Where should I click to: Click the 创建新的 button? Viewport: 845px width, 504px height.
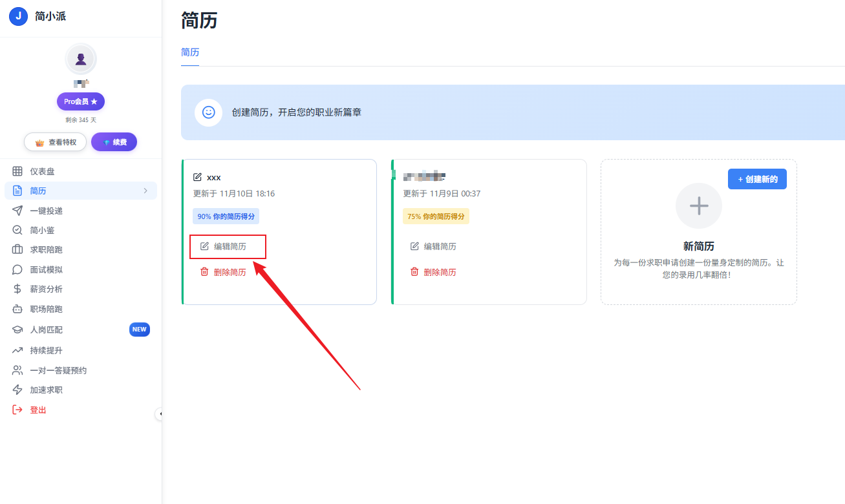[757, 179]
